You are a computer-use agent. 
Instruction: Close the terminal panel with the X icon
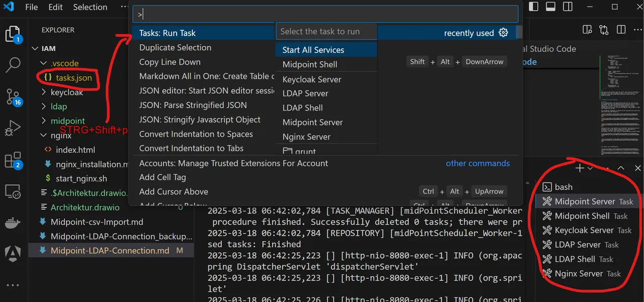click(638, 168)
